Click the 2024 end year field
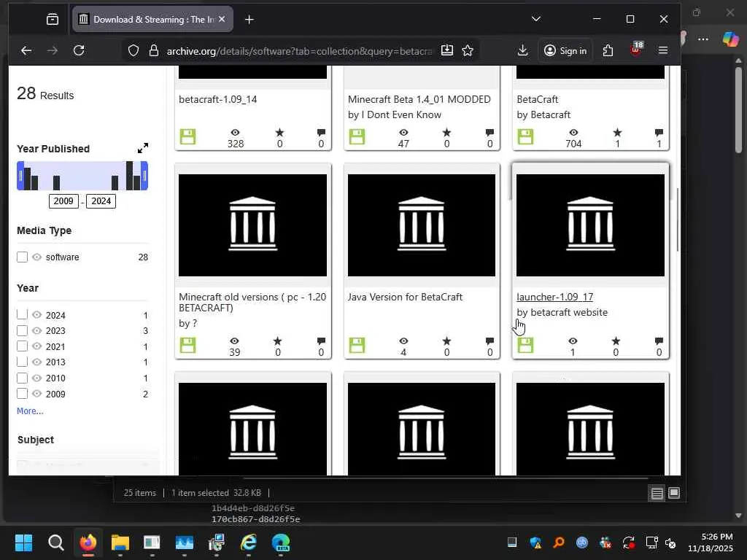Viewport: 747px width, 560px height. [101, 201]
